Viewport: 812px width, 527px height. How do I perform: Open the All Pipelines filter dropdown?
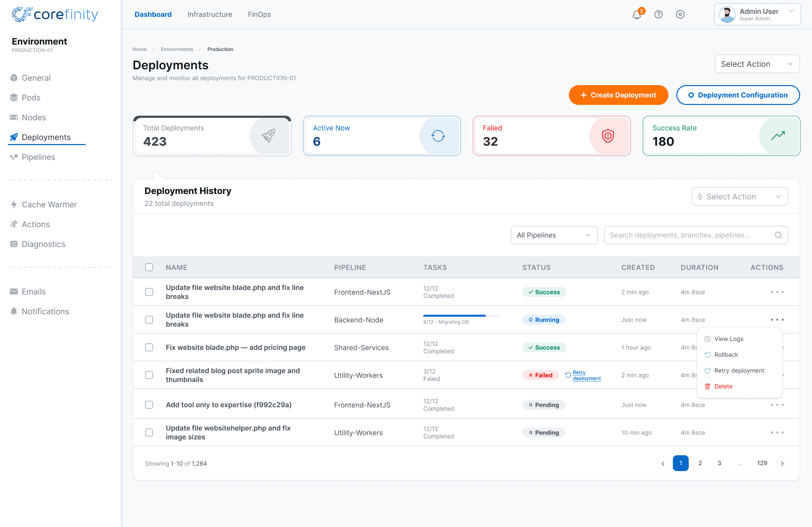[x=555, y=235]
